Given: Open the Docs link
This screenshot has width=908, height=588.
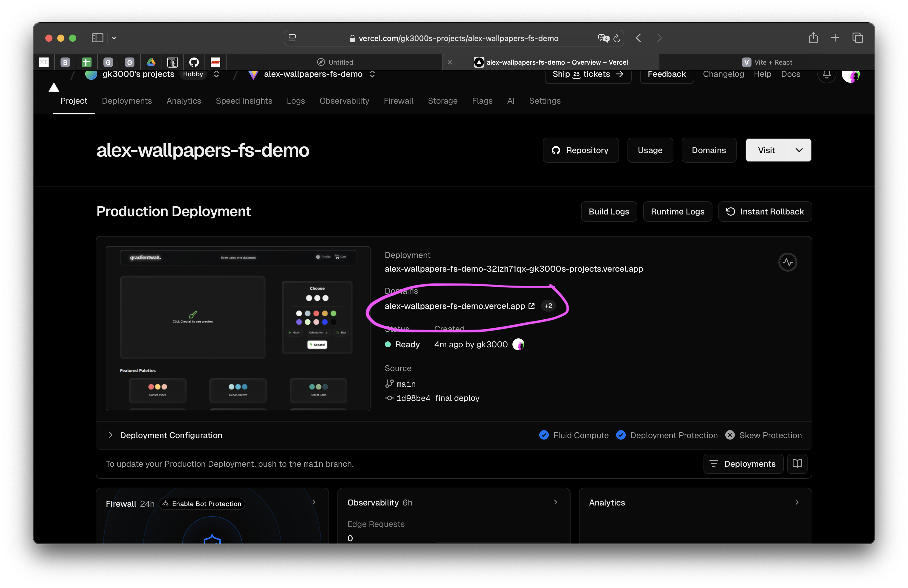Looking at the screenshot, I should coord(791,74).
